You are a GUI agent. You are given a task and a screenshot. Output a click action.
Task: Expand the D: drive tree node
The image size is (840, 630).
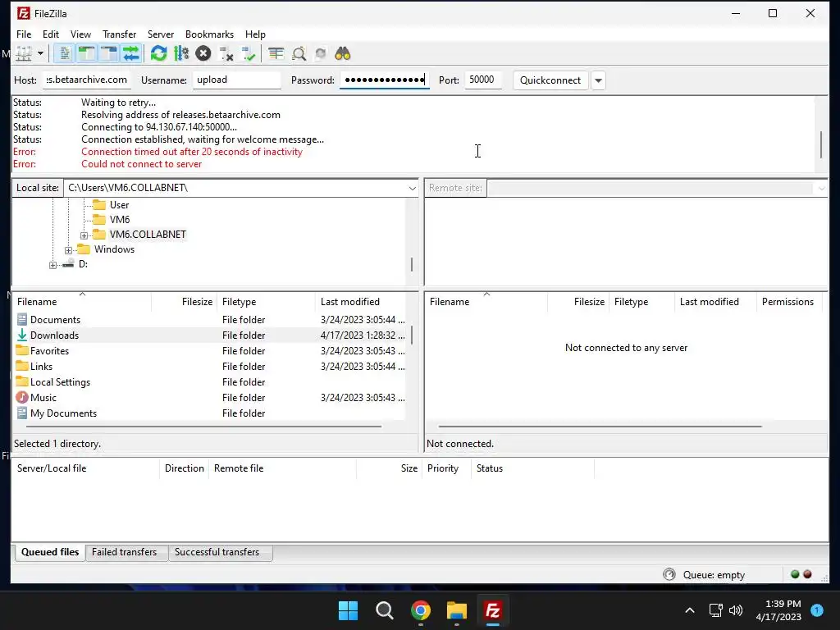52,265
